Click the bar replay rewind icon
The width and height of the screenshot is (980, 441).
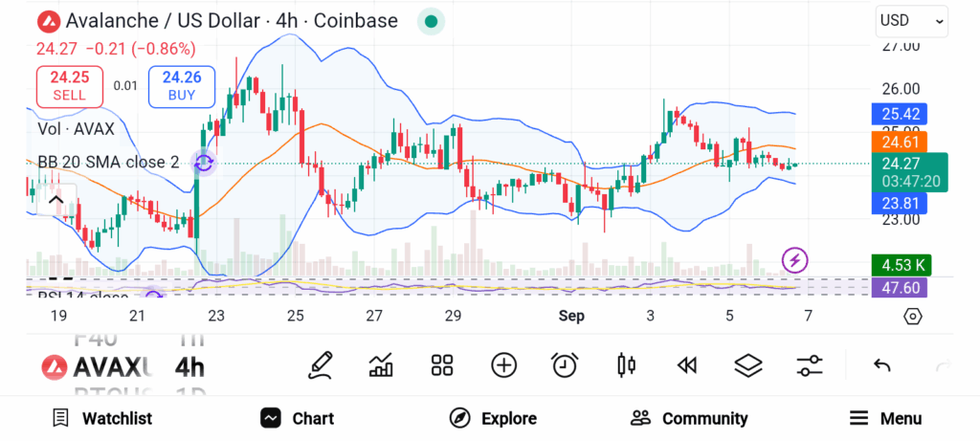tap(685, 364)
